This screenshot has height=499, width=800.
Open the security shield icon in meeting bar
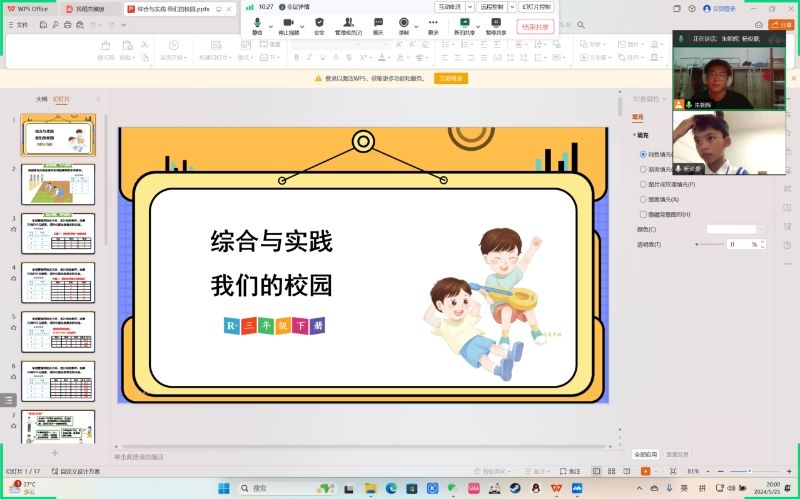[x=319, y=22]
